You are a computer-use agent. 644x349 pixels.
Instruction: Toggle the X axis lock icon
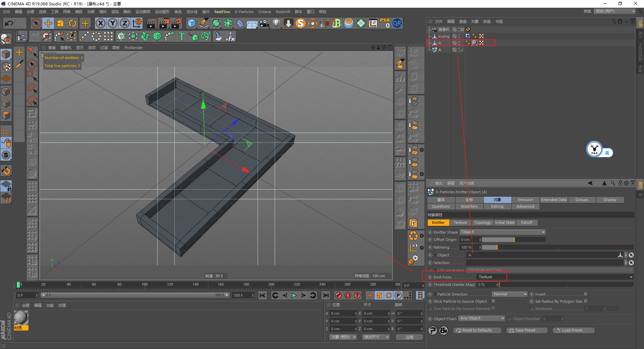pos(100,23)
